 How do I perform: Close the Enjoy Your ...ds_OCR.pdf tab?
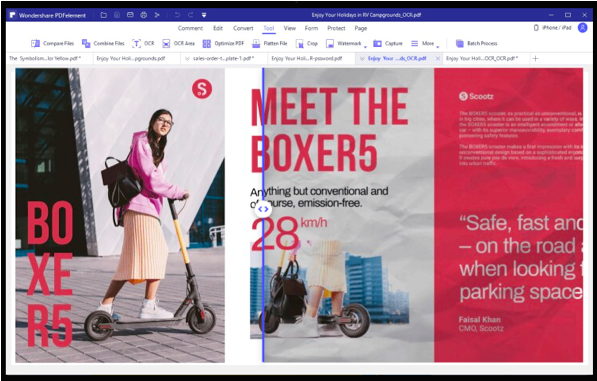[438, 58]
